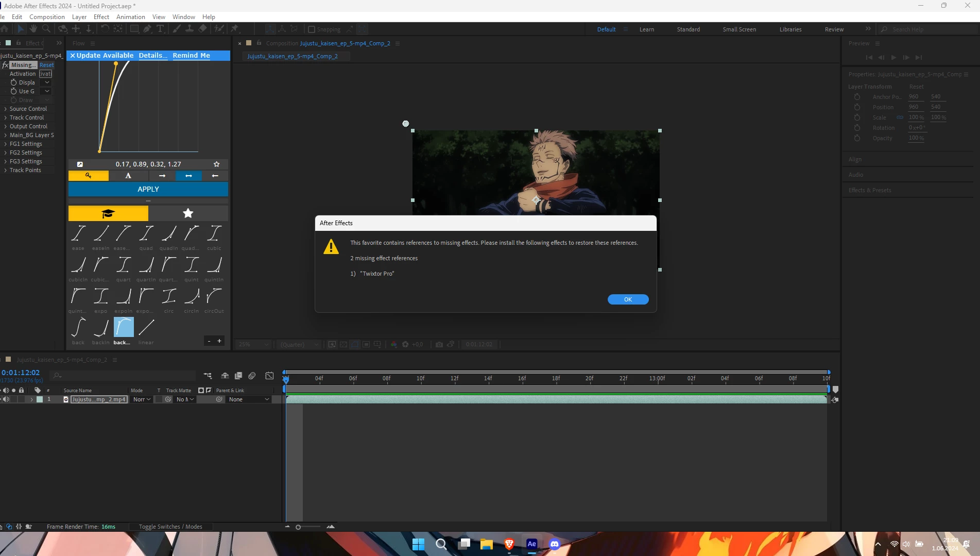Click the Details link in update banner
This screenshot has height=556, width=980.
[x=153, y=55]
